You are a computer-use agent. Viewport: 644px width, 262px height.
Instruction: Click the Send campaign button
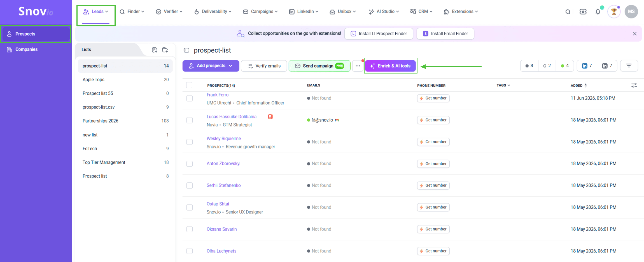point(319,66)
